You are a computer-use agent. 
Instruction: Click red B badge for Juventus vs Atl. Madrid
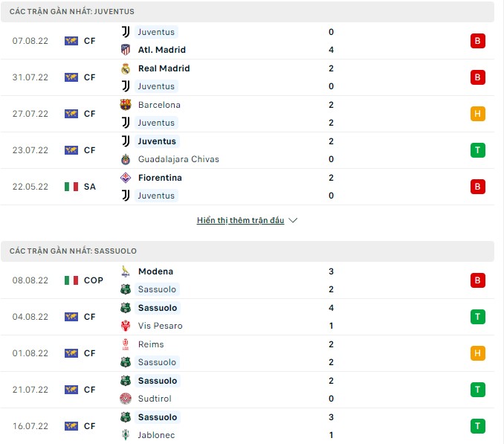(478, 41)
